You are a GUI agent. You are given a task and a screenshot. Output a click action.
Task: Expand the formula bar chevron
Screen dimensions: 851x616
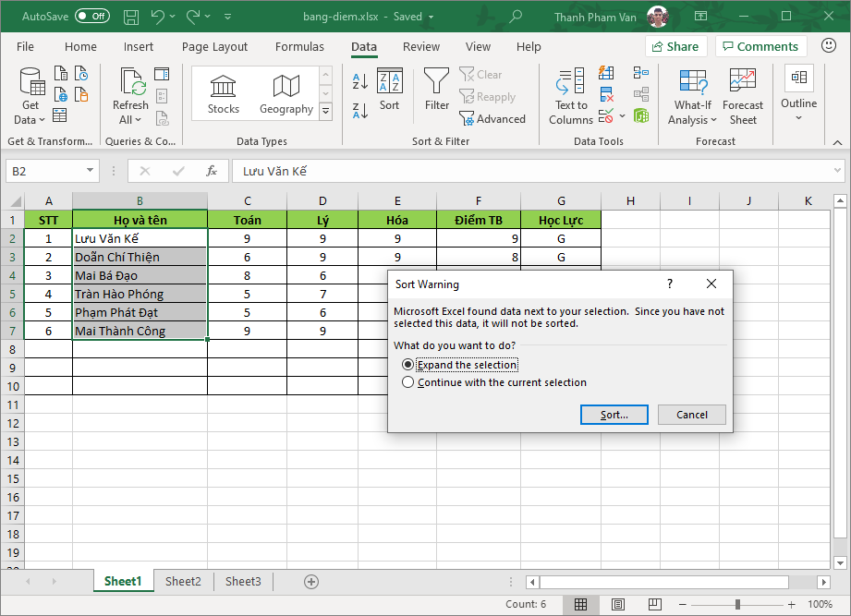coord(837,171)
